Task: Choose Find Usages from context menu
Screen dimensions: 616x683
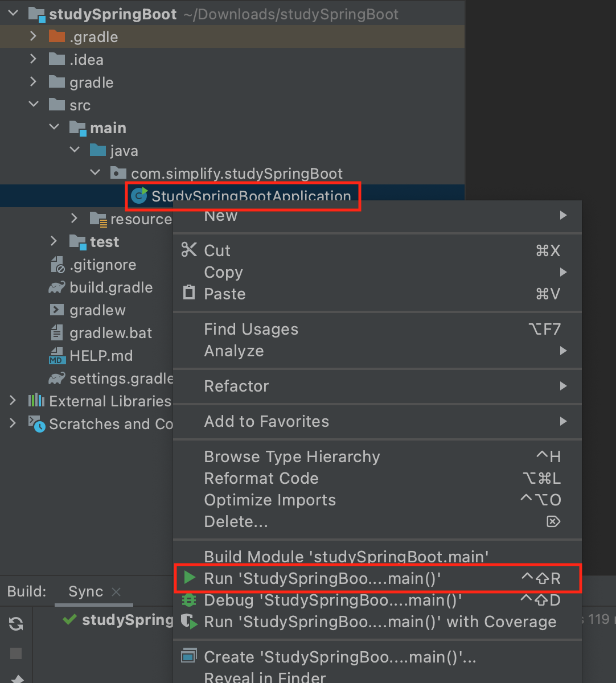Action: click(251, 329)
